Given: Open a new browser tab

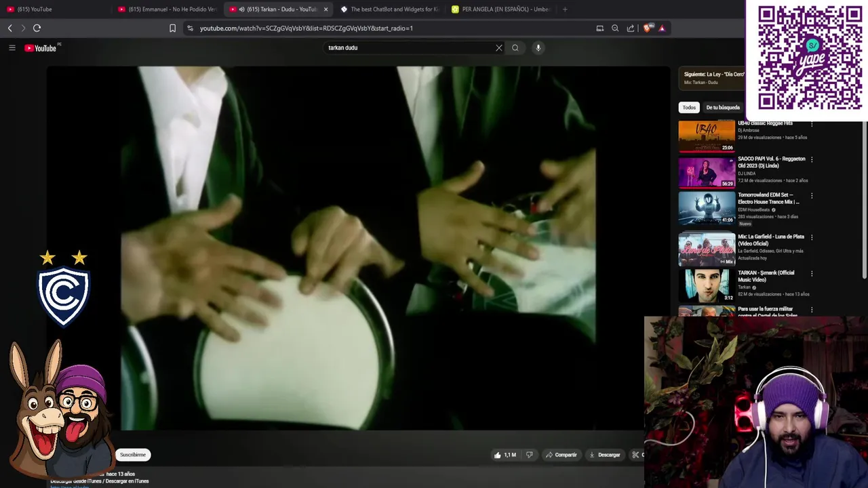Looking at the screenshot, I should [x=565, y=9].
